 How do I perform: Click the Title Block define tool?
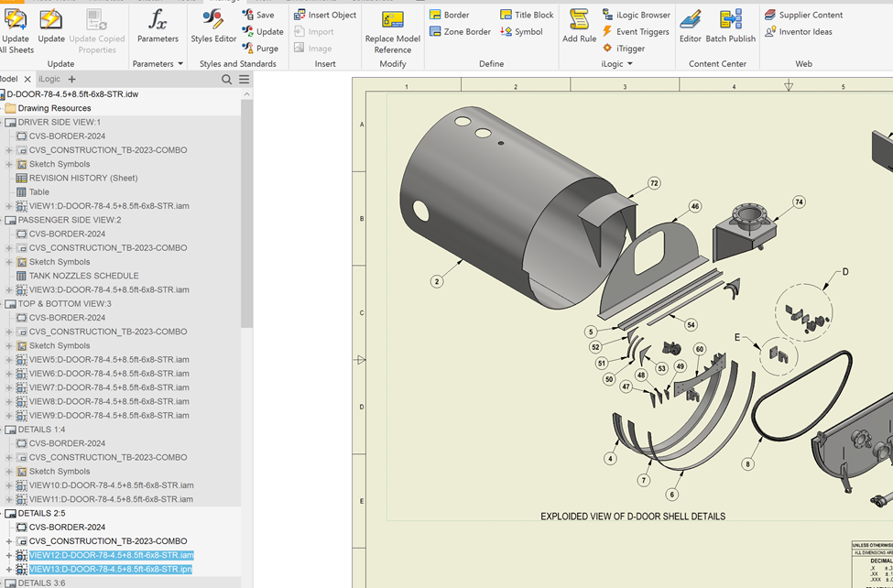pyautogui.click(x=527, y=15)
